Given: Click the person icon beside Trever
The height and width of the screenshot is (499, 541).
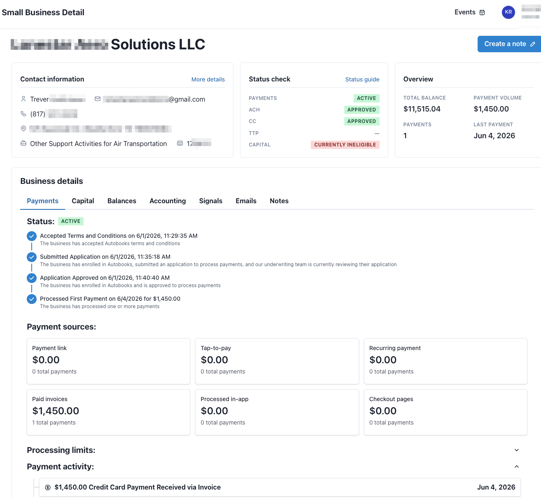Looking at the screenshot, I should pyautogui.click(x=23, y=99).
